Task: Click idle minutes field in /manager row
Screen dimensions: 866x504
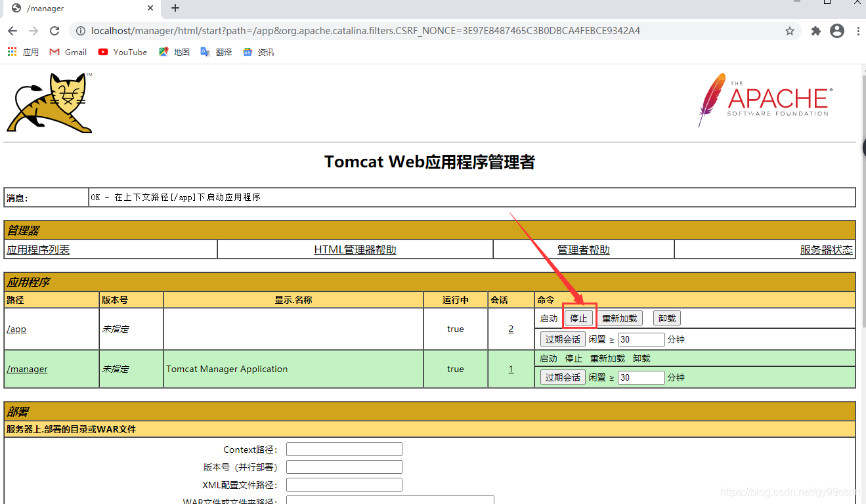Action: click(641, 377)
